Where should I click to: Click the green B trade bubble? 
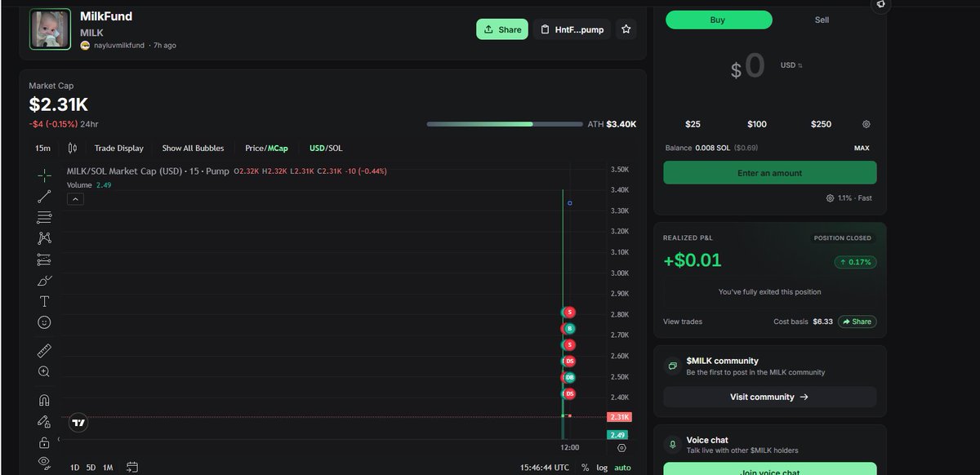[x=570, y=328]
